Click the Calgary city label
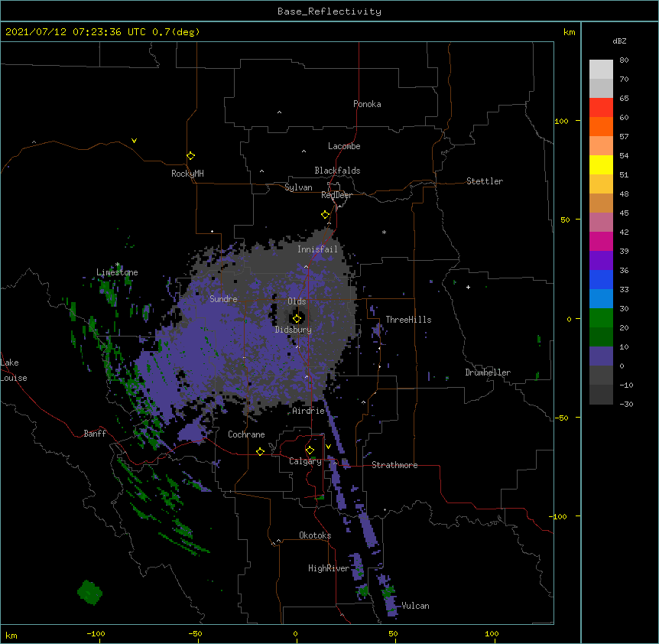 click(x=305, y=461)
